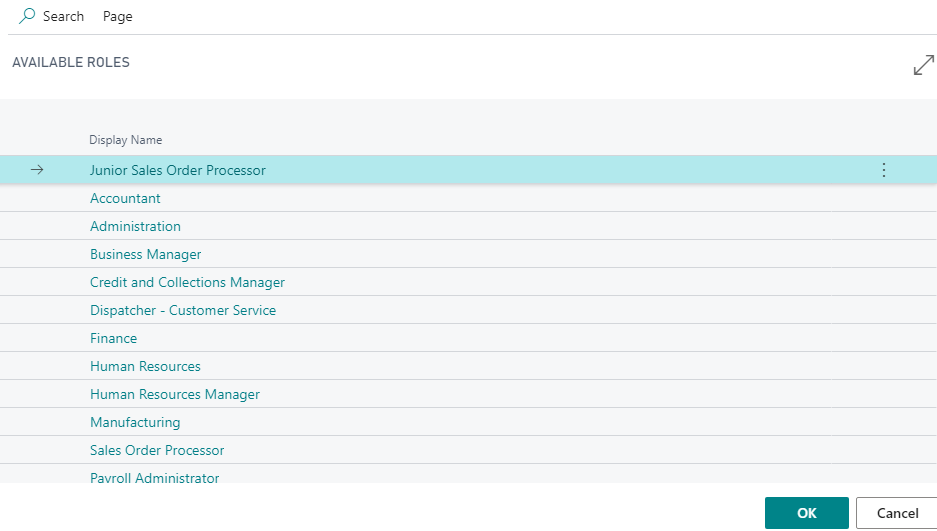Image resolution: width=937 pixels, height=531 pixels.
Task: Select Credit and Collections Manager role
Action: pos(187,282)
